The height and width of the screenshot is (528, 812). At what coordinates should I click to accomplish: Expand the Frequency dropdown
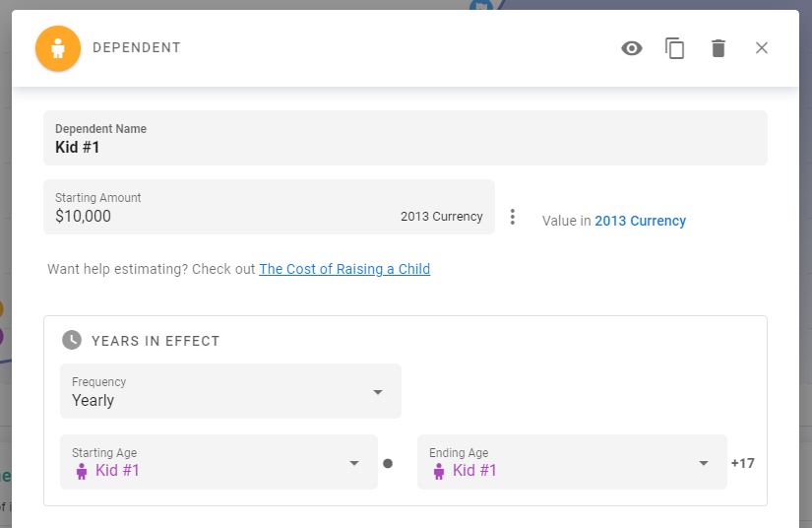click(377, 392)
